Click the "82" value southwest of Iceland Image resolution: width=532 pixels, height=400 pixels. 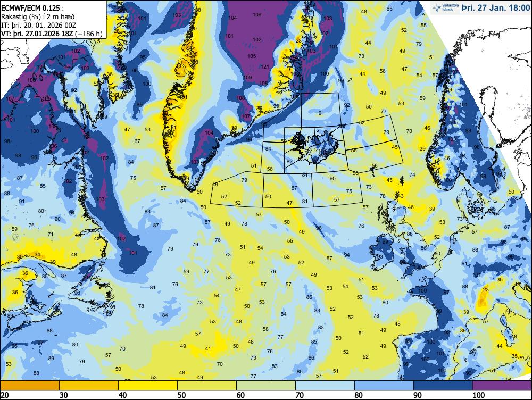(289, 162)
